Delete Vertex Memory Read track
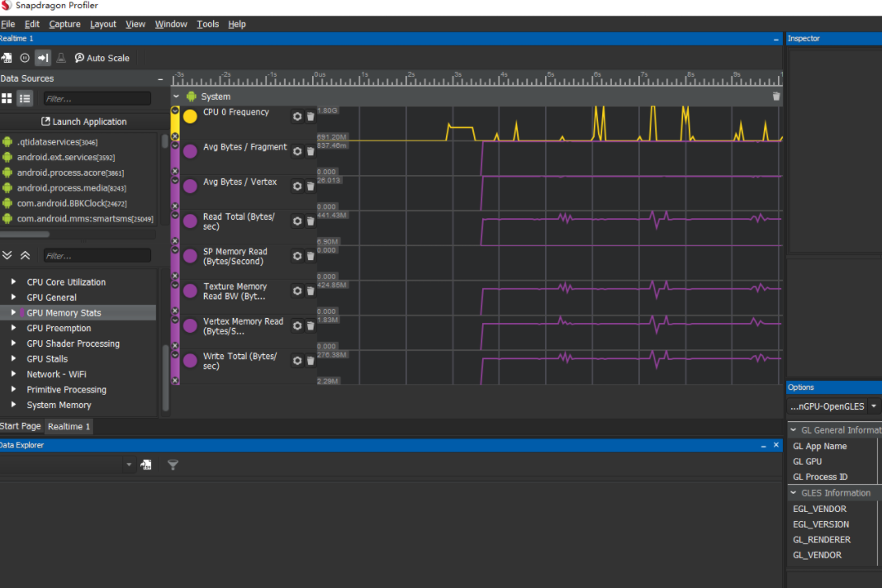The height and width of the screenshot is (588, 882). click(311, 325)
